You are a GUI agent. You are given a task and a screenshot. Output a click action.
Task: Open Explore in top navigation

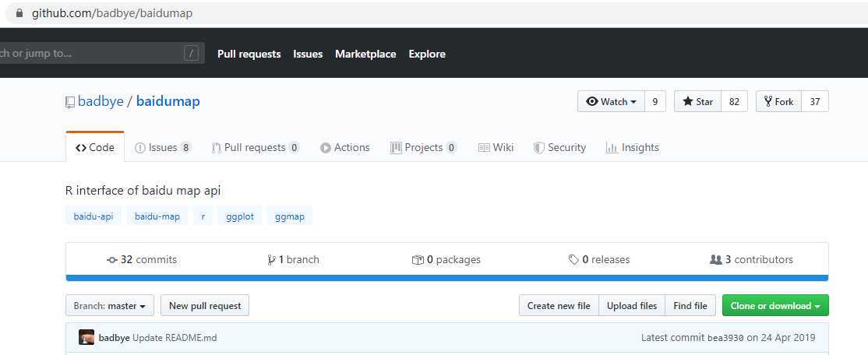pyautogui.click(x=427, y=54)
